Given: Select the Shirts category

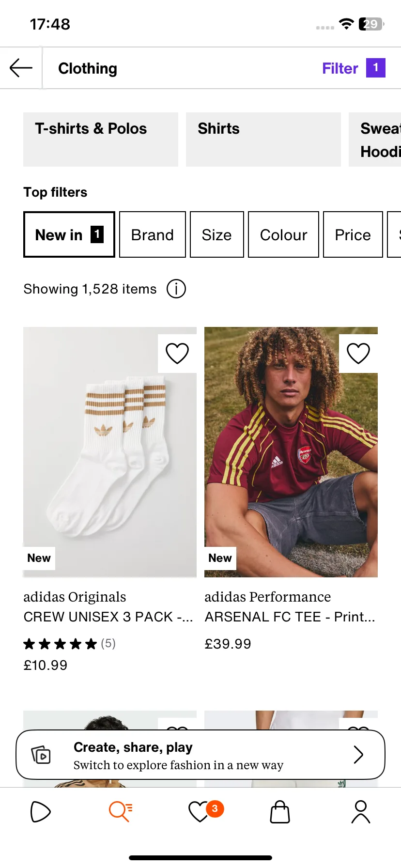Looking at the screenshot, I should coord(263,139).
